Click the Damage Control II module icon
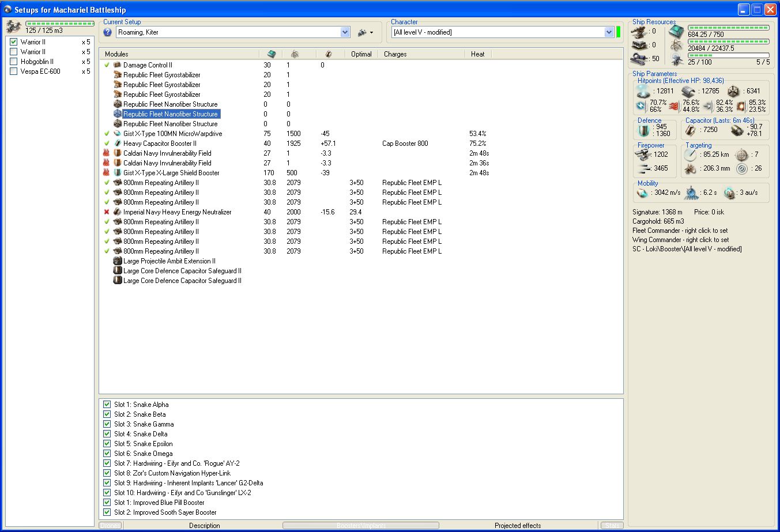This screenshot has width=780, height=532. pos(118,65)
